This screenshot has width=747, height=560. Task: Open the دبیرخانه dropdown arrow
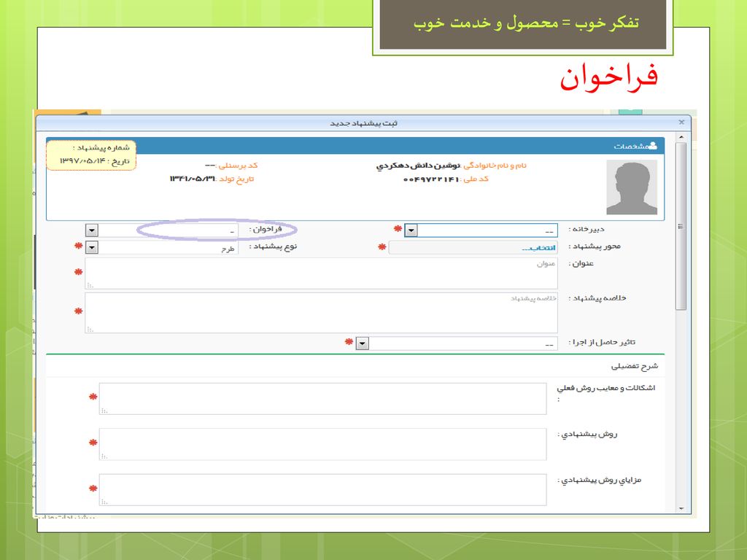(x=411, y=230)
